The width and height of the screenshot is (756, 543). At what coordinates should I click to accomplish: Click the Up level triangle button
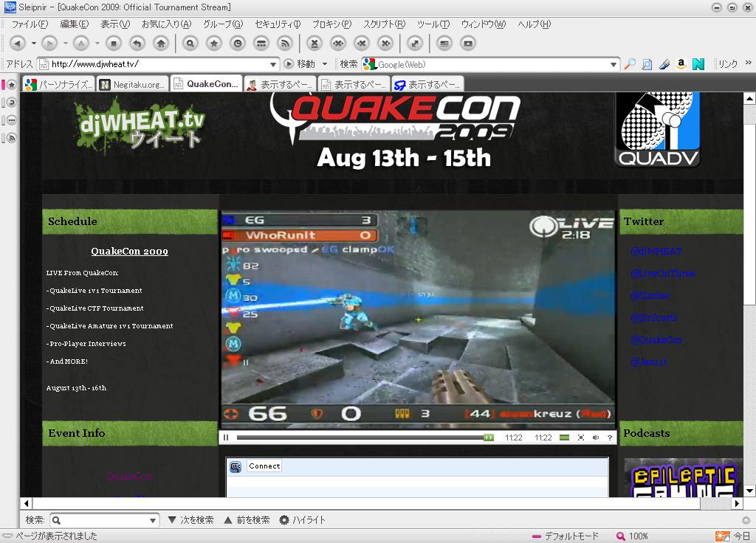coord(81,44)
